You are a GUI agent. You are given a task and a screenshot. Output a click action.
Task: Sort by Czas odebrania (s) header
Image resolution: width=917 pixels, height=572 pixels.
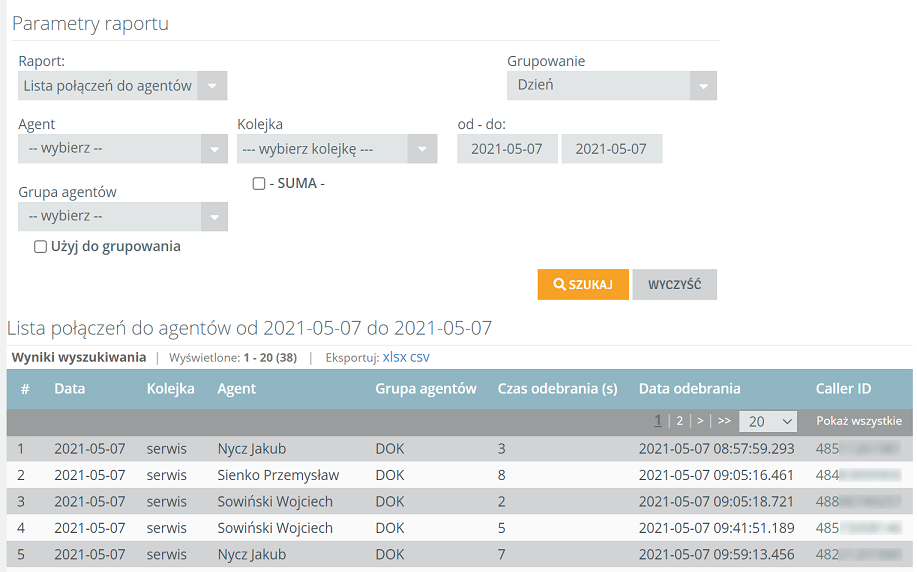[x=557, y=389]
